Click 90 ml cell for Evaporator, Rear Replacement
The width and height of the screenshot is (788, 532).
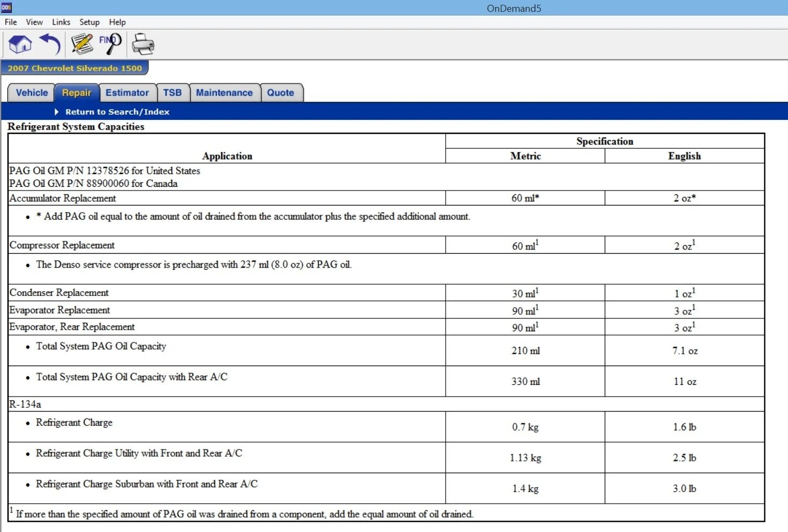(526, 327)
